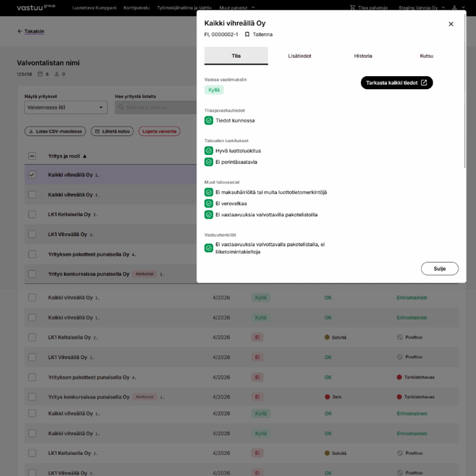Screen dimensions: 476x476
Task: Expand the Muut palvelut dropdown
Action: (237, 7)
